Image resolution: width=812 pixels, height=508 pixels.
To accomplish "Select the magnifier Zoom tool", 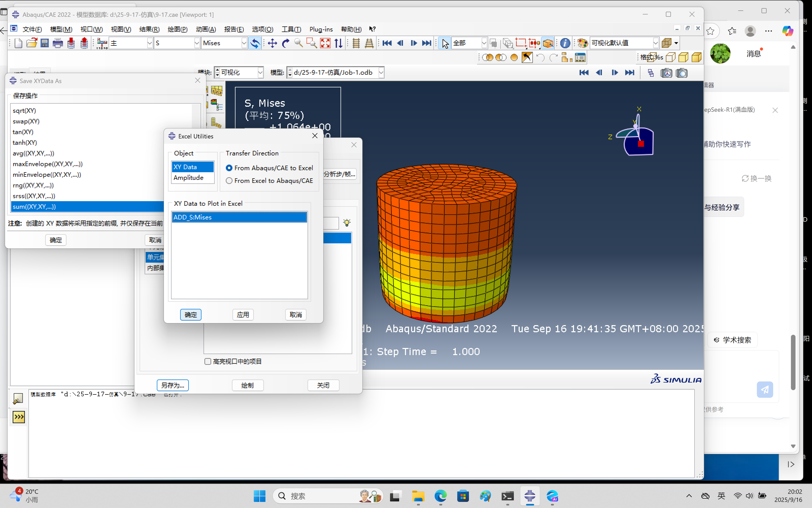I will [x=299, y=43].
